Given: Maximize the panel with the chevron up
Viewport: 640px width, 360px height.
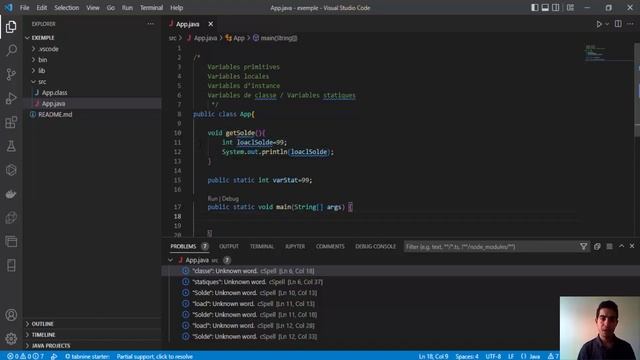Looking at the screenshot, I should pyautogui.click(x=621, y=246).
